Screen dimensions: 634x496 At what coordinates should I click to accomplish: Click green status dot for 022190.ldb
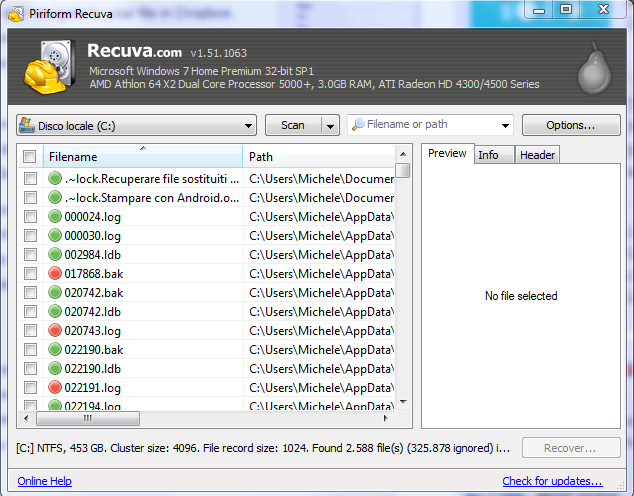[55, 368]
